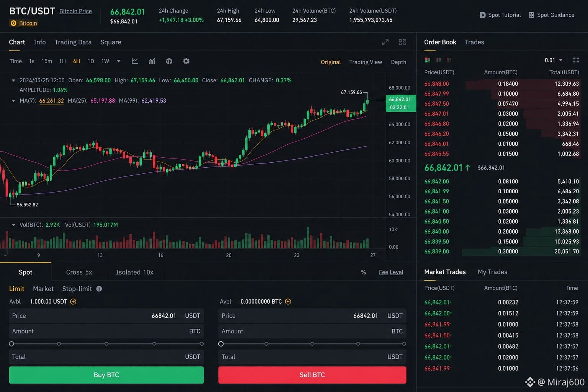This screenshot has height=392, width=588.
Task: Set chart interval to 15m
Action: pos(47,61)
